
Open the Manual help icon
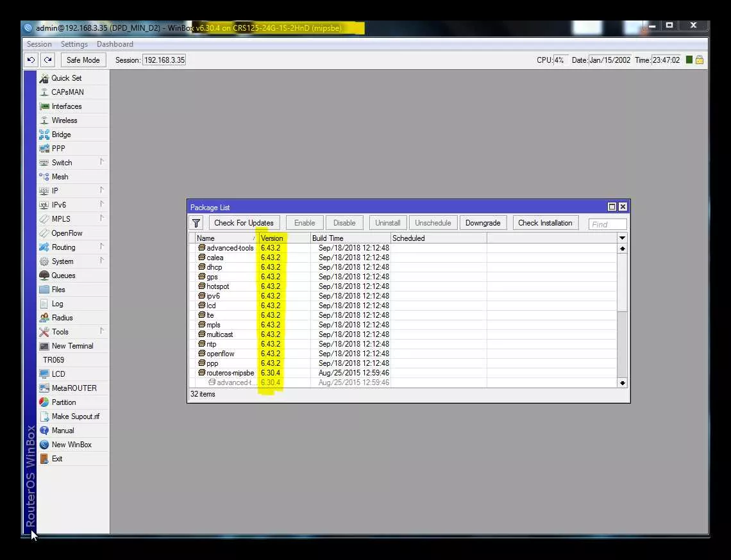coord(44,431)
